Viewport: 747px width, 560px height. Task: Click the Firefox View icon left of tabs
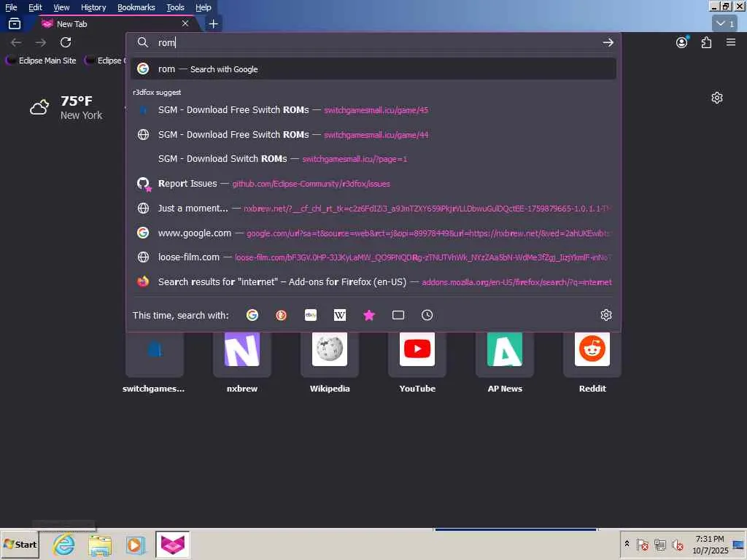pos(15,23)
